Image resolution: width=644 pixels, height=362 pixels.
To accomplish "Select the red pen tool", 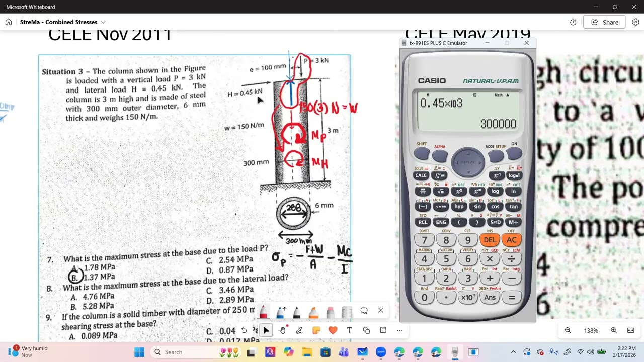I will click(x=263, y=312).
